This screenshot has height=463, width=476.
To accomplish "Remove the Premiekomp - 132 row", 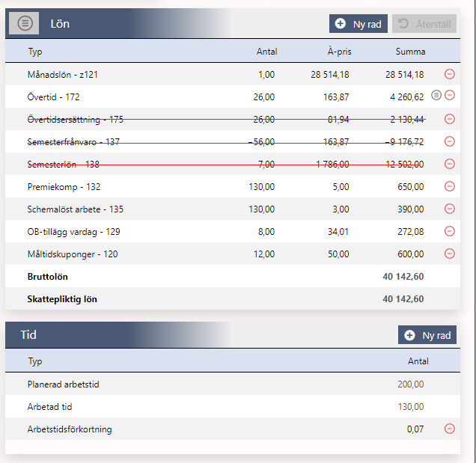I will (450, 186).
